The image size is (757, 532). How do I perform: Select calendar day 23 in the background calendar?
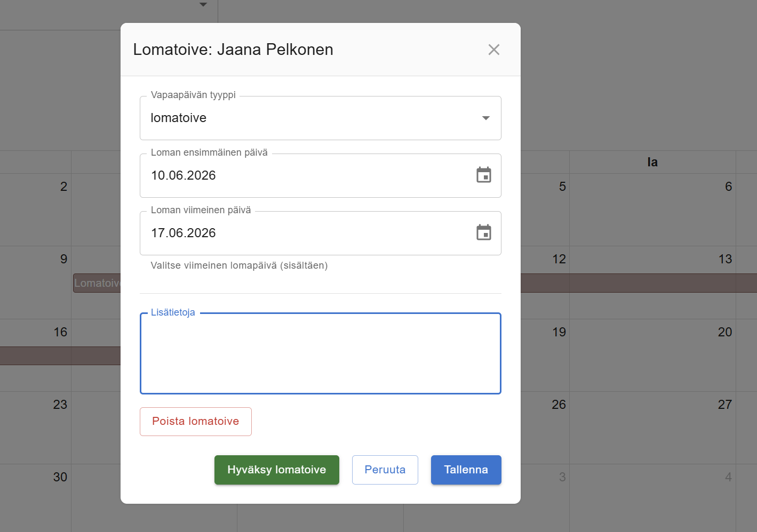60,405
